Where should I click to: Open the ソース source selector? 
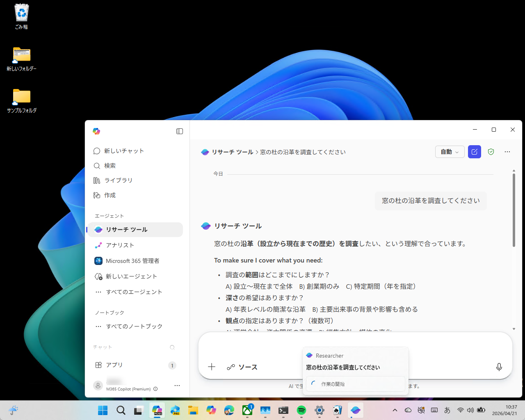[242, 367]
